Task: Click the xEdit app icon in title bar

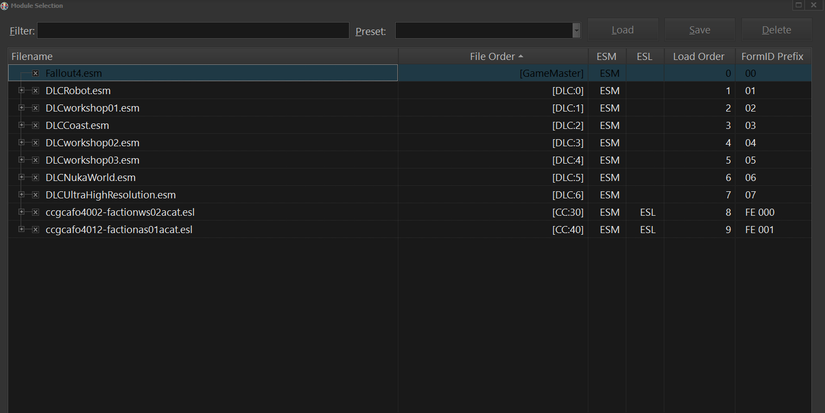Action: (5, 5)
